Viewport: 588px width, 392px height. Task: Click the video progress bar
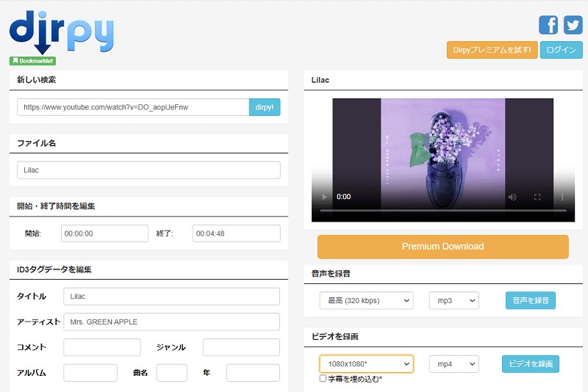click(x=443, y=211)
